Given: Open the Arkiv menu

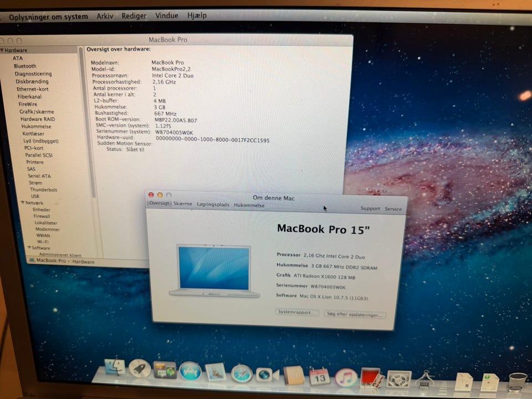Looking at the screenshot, I should (105, 16).
